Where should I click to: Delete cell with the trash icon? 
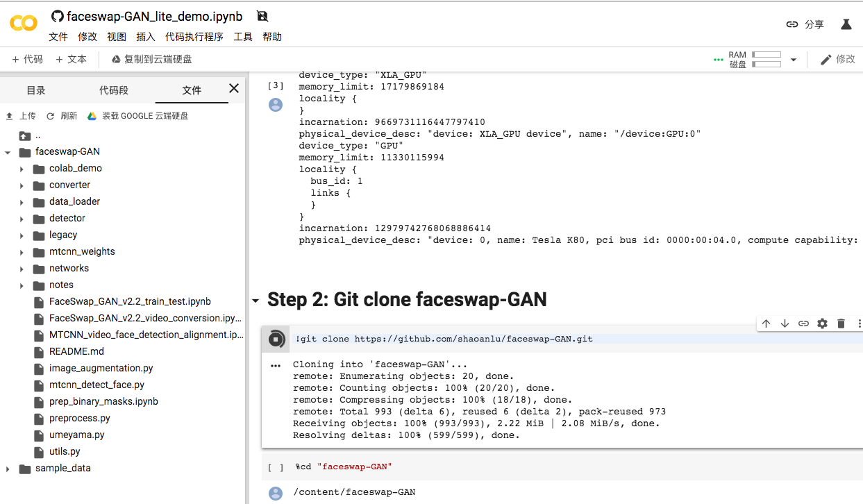point(841,324)
